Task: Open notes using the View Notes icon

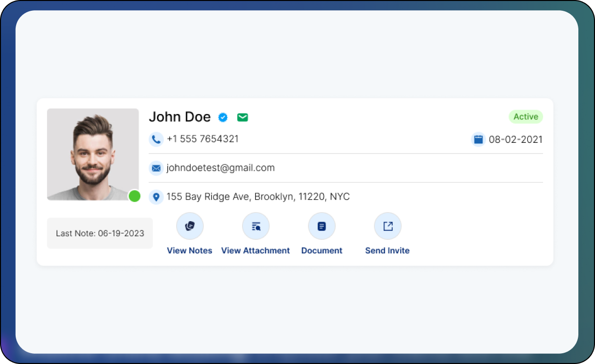Action: [x=190, y=226]
